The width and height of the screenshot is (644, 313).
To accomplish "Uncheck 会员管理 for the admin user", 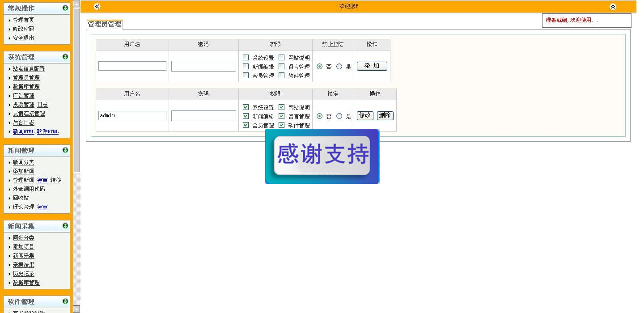I will point(246,125).
